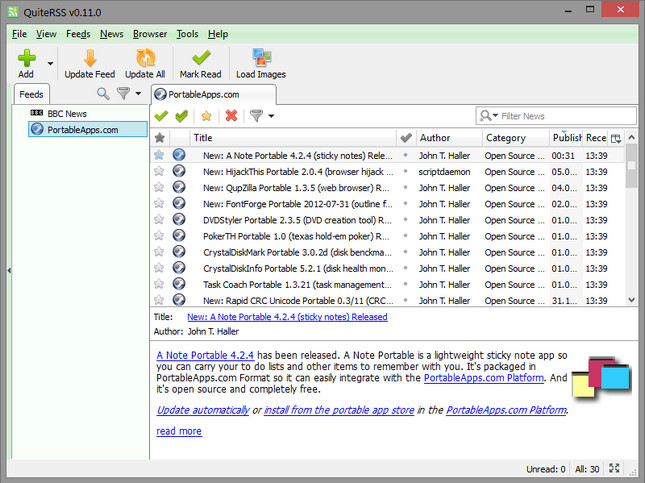
Task: Click the yellow star mark-starred toolbar icon
Action: (206, 116)
